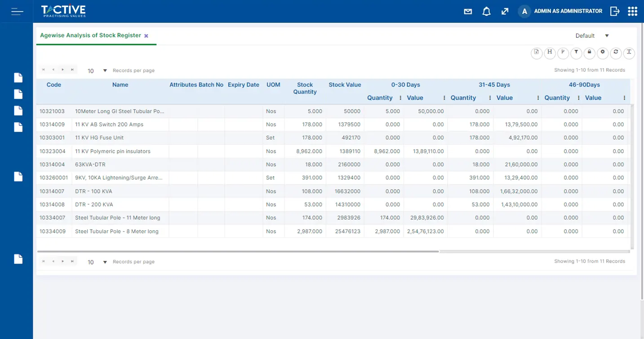Image resolution: width=644 pixels, height=339 pixels.
Task: Open the Default view dropdown
Action: tap(592, 36)
